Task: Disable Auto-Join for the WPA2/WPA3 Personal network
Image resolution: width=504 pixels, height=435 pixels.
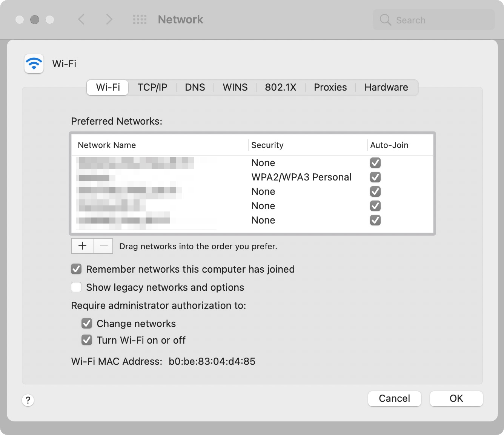Action: pos(375,177)
